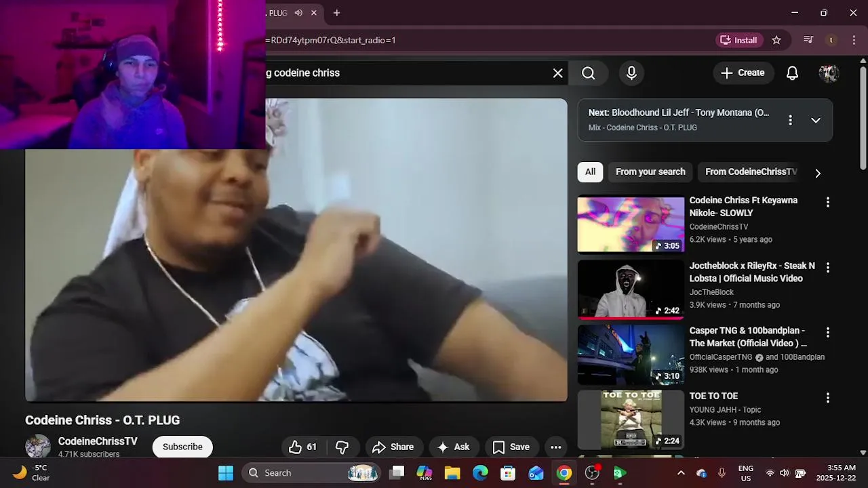Screen dimensions: 868x488
Task: Install the YouTube app from address bar
Action: coord(738,40)
